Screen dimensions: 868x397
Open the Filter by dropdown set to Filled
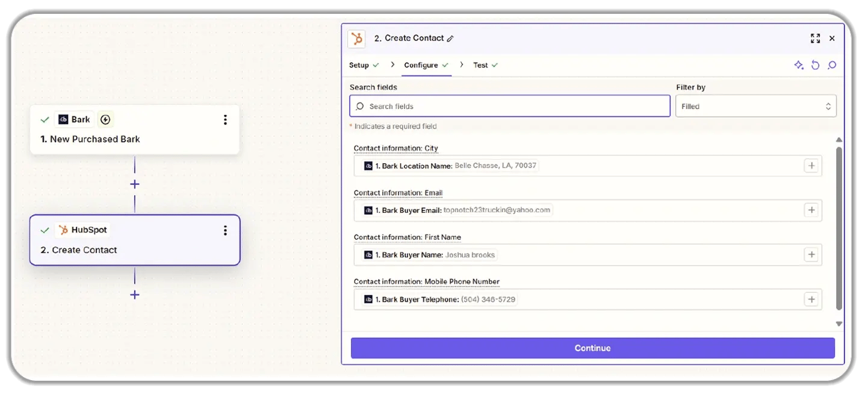point(755,105)
